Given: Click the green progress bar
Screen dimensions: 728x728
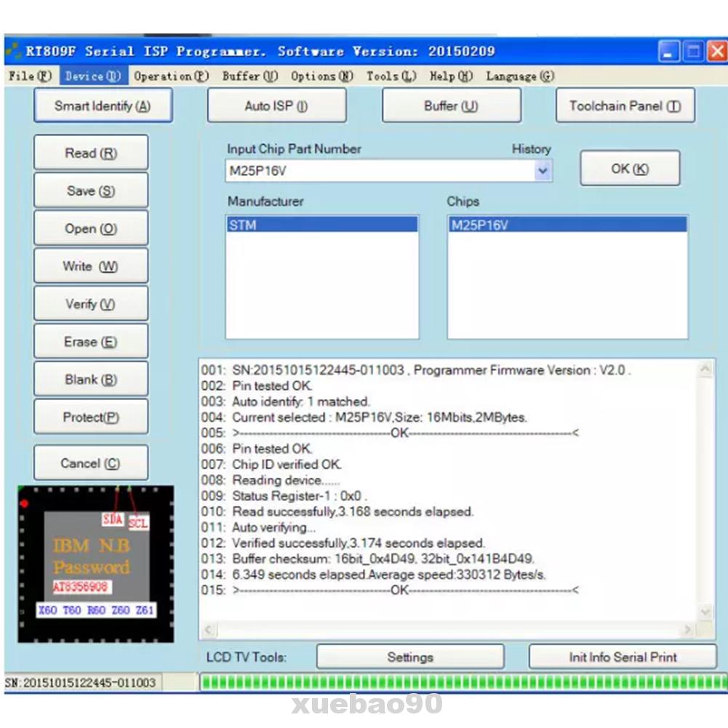Looking at the screenshot, I should point(463,683).
